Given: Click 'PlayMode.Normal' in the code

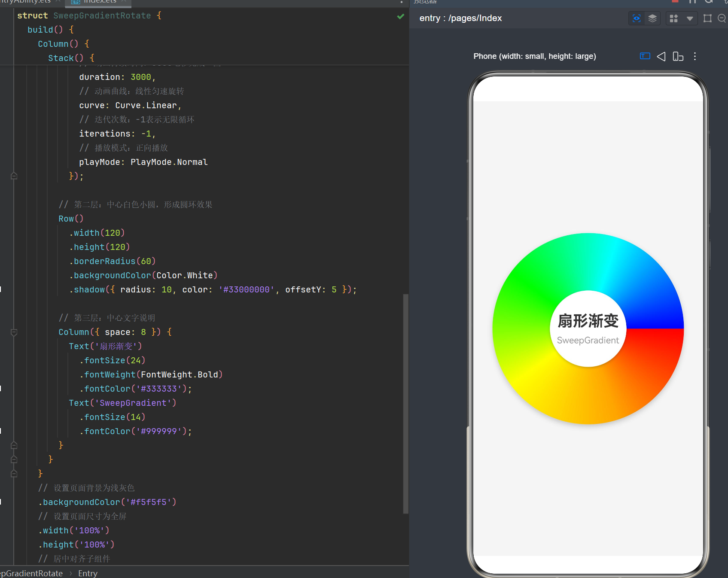Looking at the screenshot, I should click(x=169, y=162).
